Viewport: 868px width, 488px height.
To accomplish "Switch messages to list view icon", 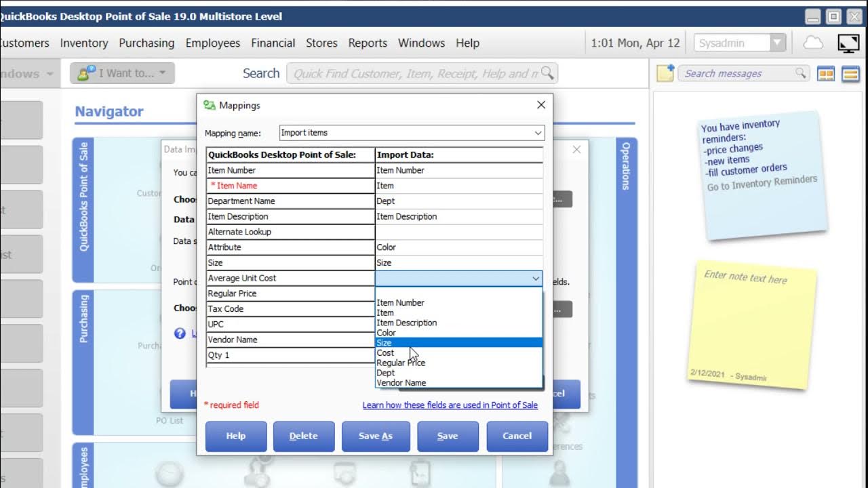I will pos(850,74).
